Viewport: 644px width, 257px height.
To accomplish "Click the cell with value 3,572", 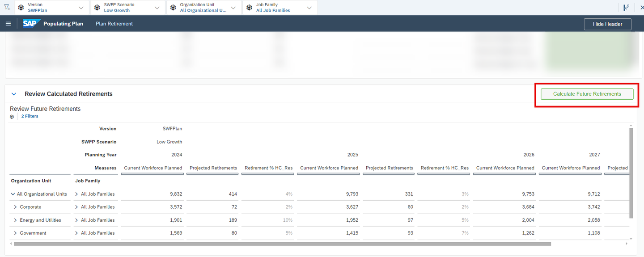I will pos(152,207).
